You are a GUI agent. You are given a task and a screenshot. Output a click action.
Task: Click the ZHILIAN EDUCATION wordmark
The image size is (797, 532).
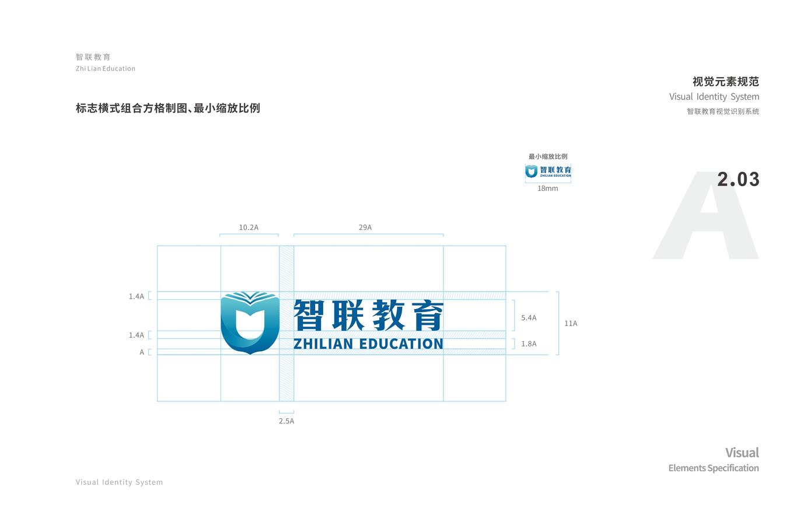point(368,344)
